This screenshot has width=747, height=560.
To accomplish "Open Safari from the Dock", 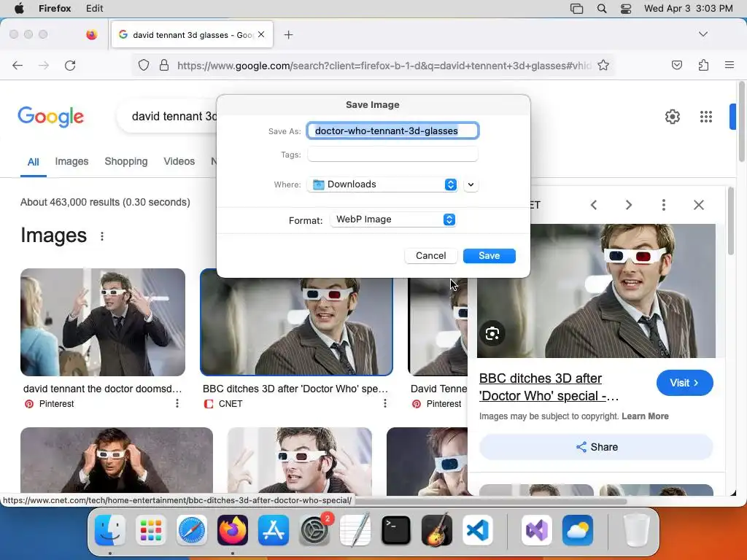I will 192,530.
